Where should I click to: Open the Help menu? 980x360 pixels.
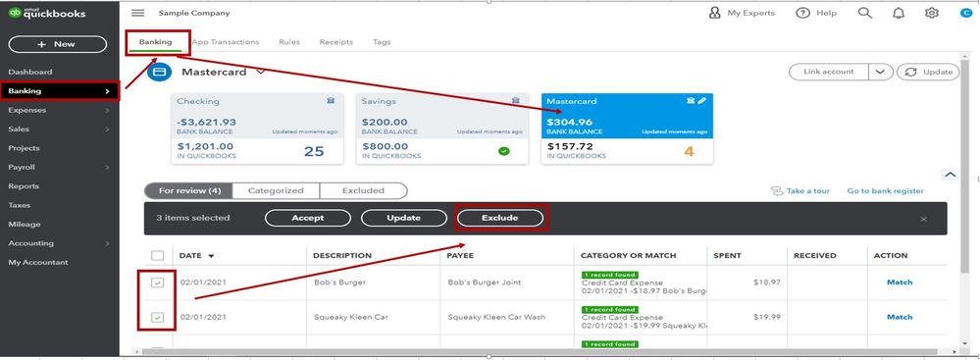pos(815,13)
